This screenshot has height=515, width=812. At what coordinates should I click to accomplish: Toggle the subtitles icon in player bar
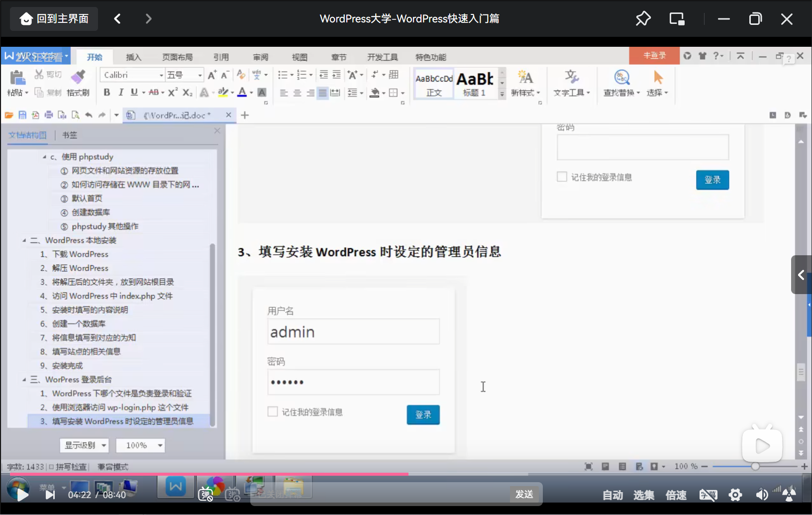708,495
